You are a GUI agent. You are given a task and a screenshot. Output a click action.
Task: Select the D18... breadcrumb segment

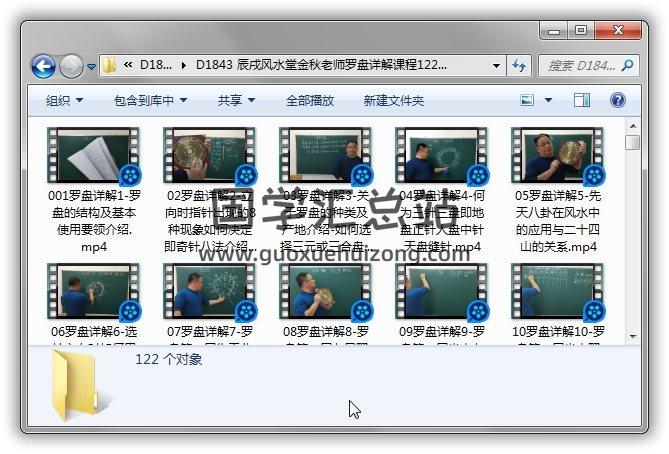(x=156, y=65)
